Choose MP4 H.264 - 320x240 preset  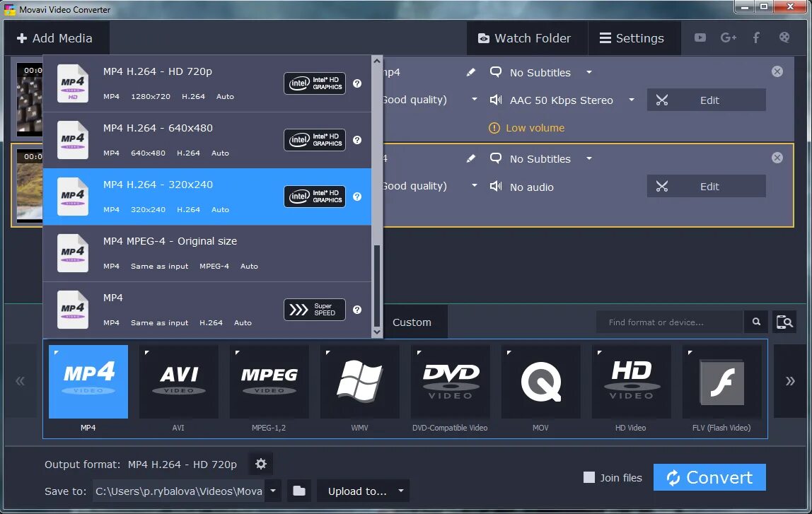click(x=207, y=197)
